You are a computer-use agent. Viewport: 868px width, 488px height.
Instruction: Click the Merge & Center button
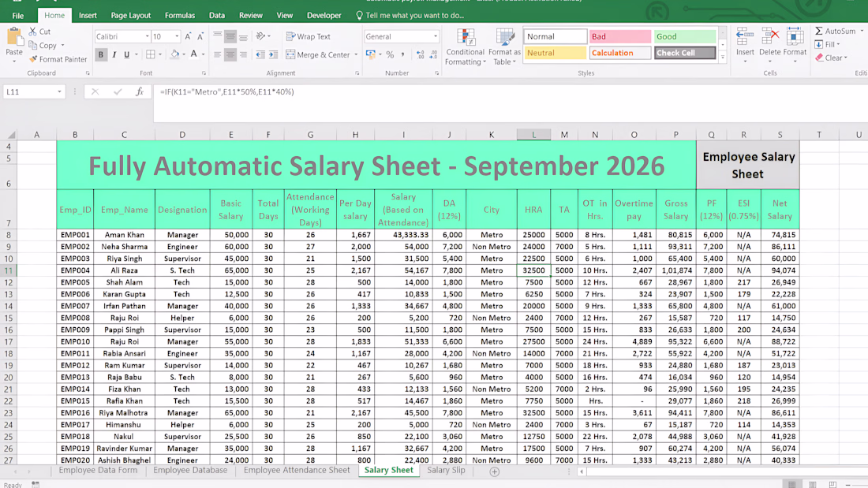click(318, 54)
